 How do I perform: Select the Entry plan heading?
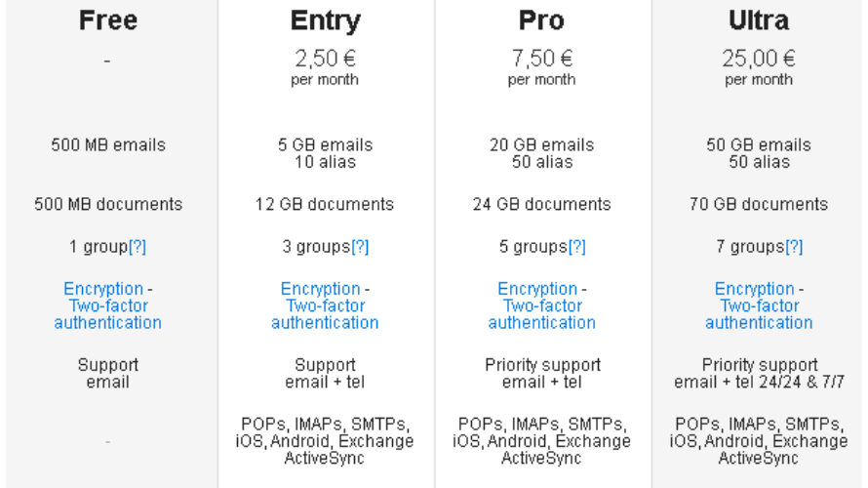325,20
